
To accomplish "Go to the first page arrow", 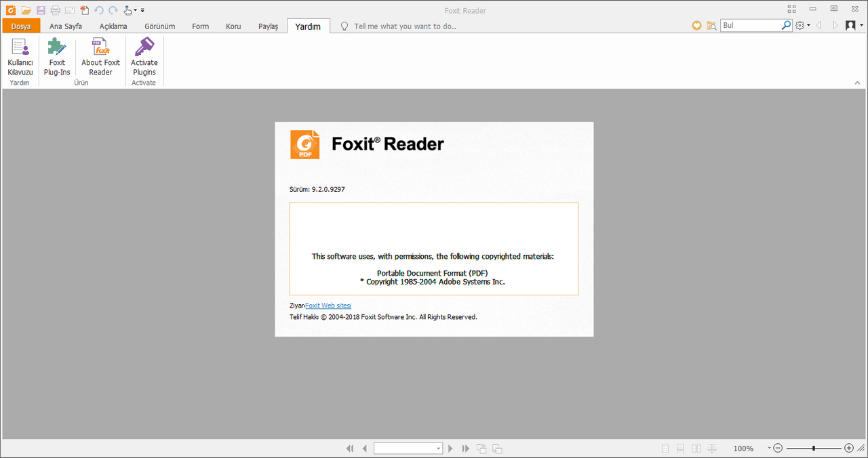I will pos(350,449).
